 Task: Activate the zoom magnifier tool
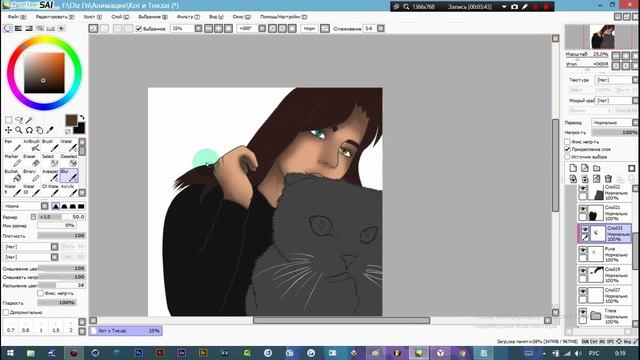point(19,130)
